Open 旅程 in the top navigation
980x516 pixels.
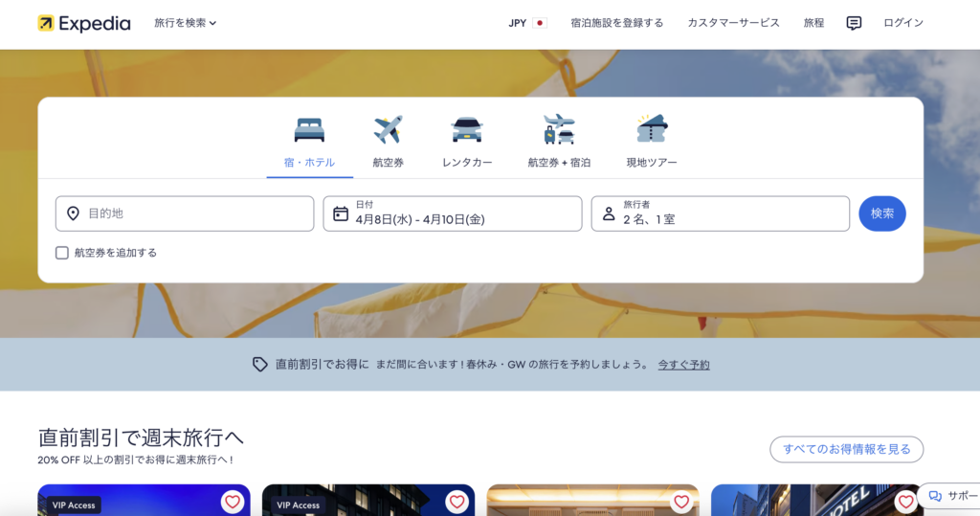[x=813, y=23]
